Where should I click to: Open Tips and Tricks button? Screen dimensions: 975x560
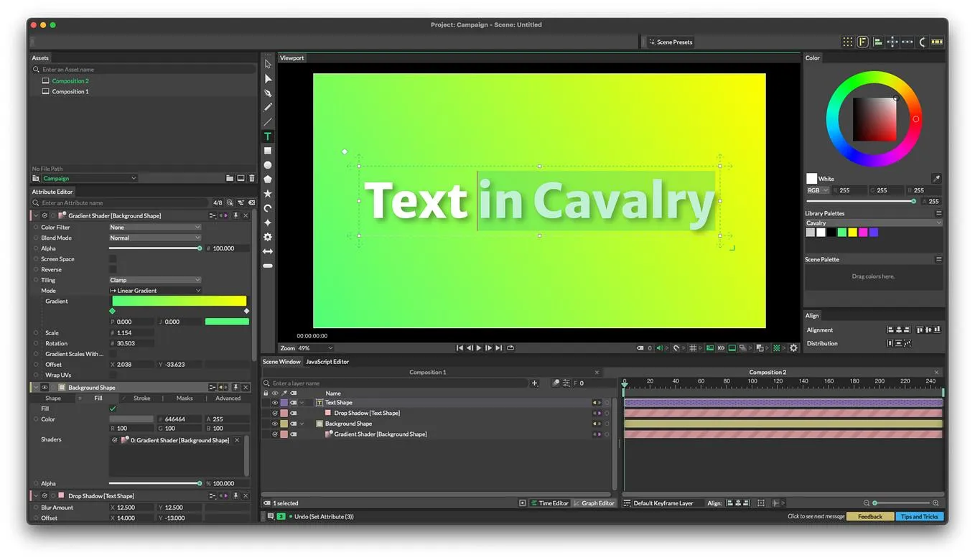click(920, 516)
